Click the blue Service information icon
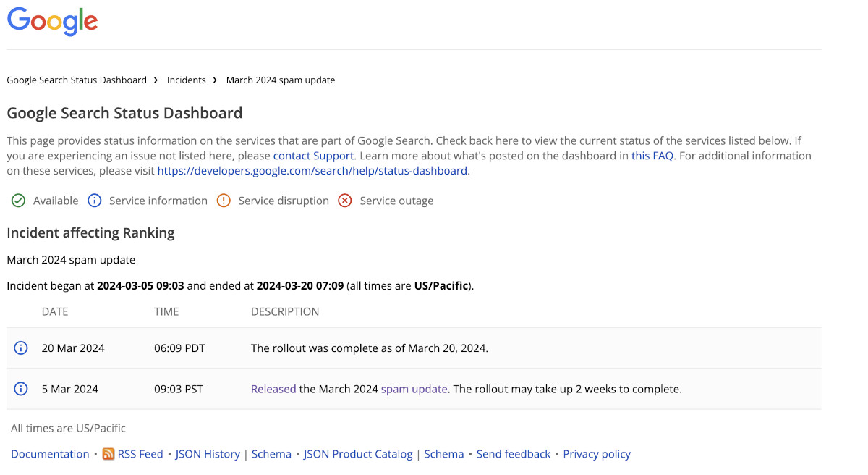The width and height of the screenshot is (868, 475). coord(95,201)
